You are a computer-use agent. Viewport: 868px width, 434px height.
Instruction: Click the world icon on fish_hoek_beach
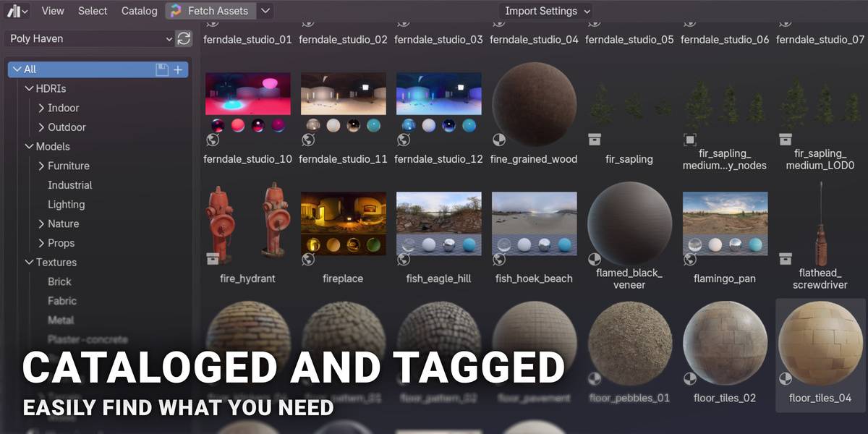499,259
